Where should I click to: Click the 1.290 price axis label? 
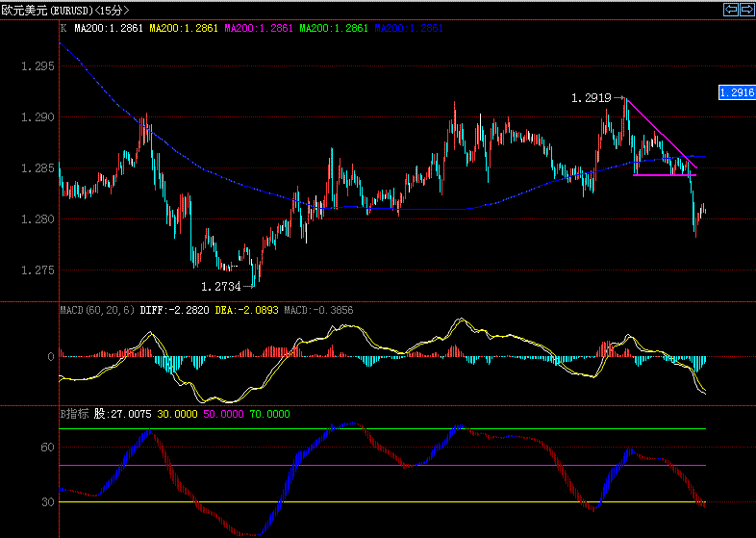[38, 117]
